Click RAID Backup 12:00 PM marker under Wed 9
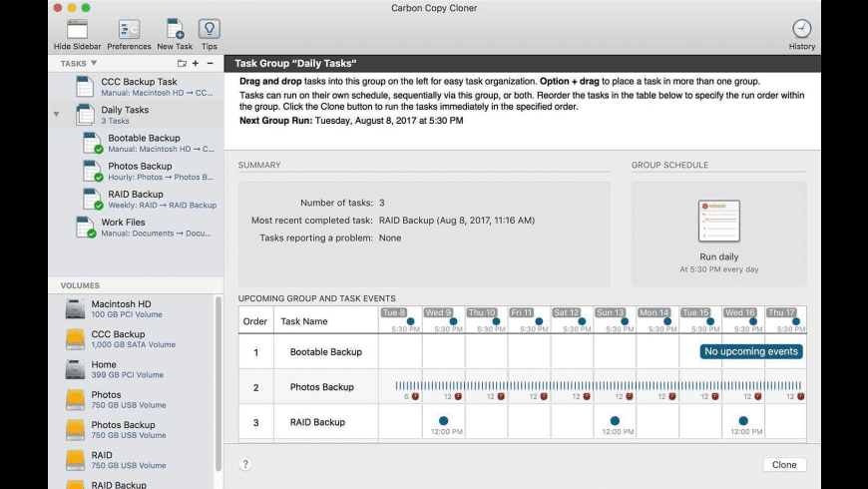This screenshot has height=489, width=868. pos(443,421)
